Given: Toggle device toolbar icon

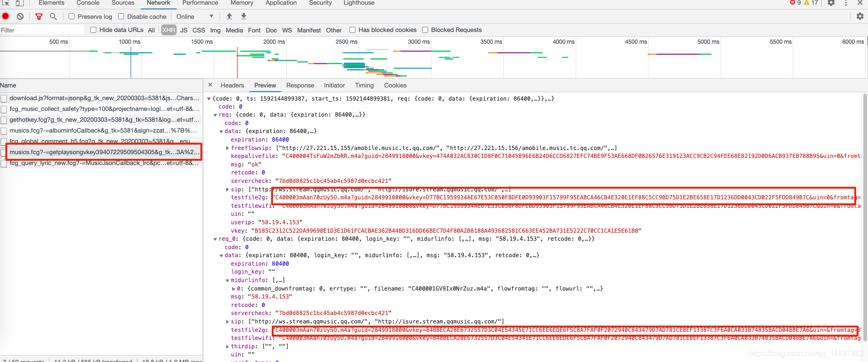Looking at the screenshot, I should coord(19,3).
